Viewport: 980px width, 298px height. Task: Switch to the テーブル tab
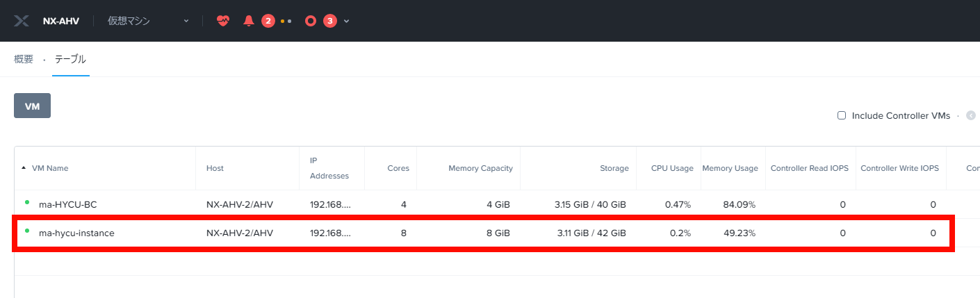[x=71, y=59]
